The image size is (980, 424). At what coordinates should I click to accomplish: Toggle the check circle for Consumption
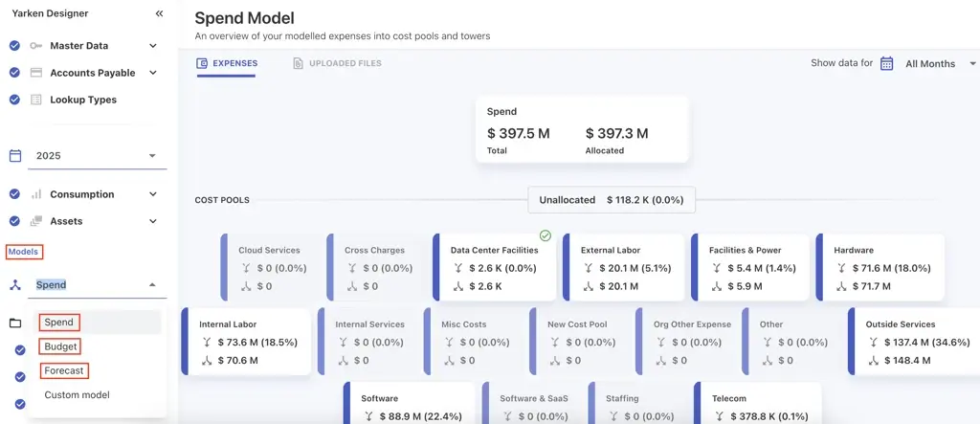pyautogui.click(x=14, y=194)
